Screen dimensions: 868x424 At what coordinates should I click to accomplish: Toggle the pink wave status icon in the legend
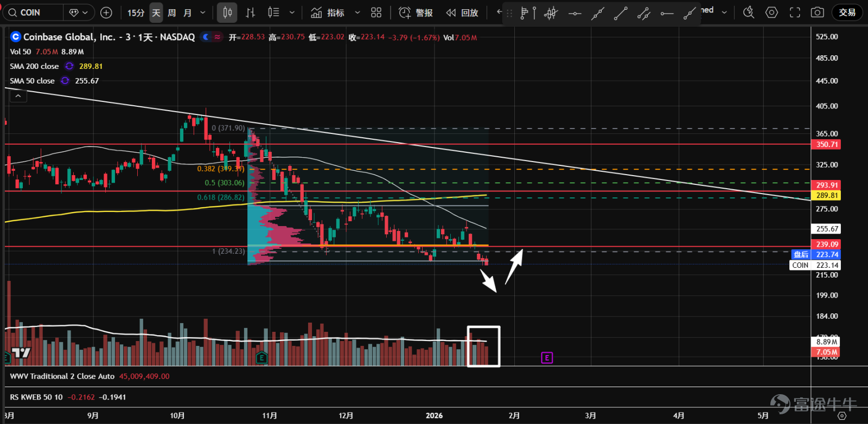(x=217, y=37)
